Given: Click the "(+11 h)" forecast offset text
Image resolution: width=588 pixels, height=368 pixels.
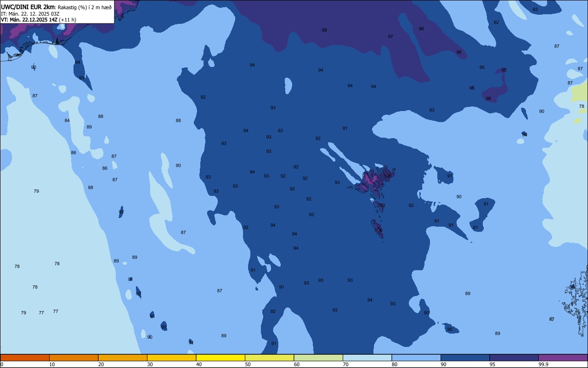Looking at the screenshot, I should pyautogui.click(x=68, y=20).
